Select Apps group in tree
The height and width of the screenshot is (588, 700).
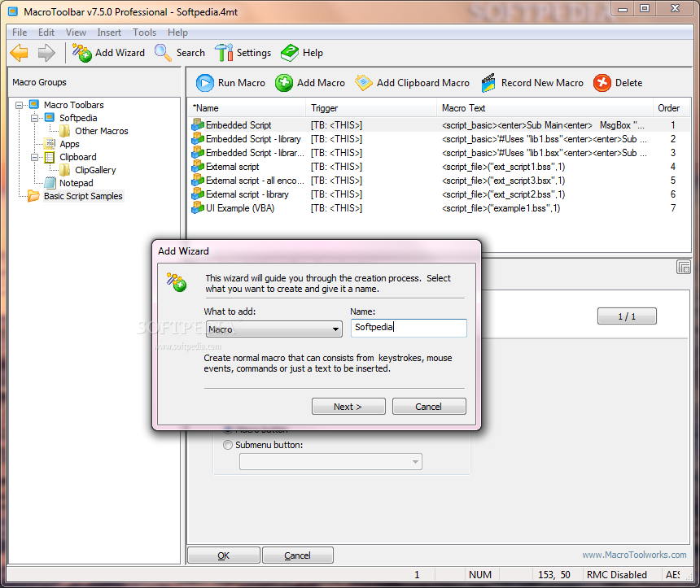click(69, 144)
